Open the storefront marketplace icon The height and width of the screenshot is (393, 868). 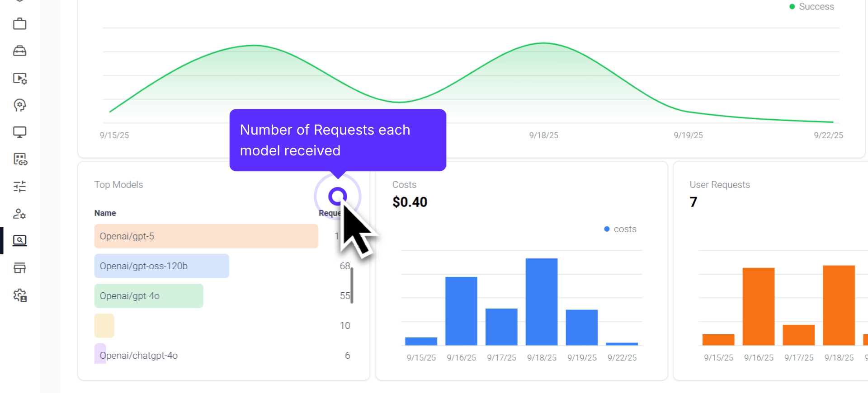point(19,268)
